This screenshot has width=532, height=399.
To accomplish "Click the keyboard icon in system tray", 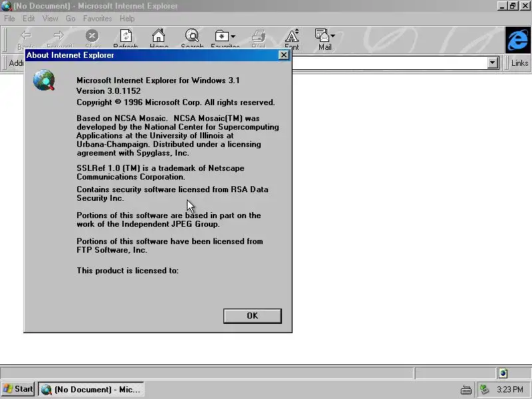I will coord(466,390).
